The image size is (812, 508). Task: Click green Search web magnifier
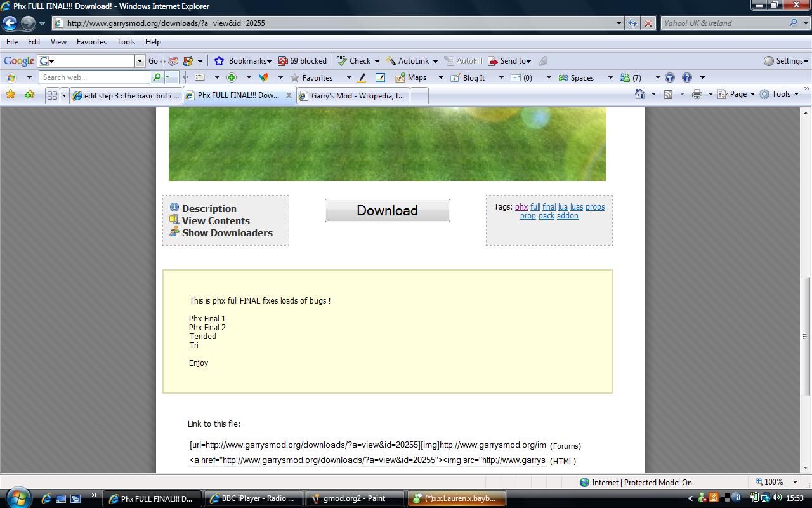(157, 77)
